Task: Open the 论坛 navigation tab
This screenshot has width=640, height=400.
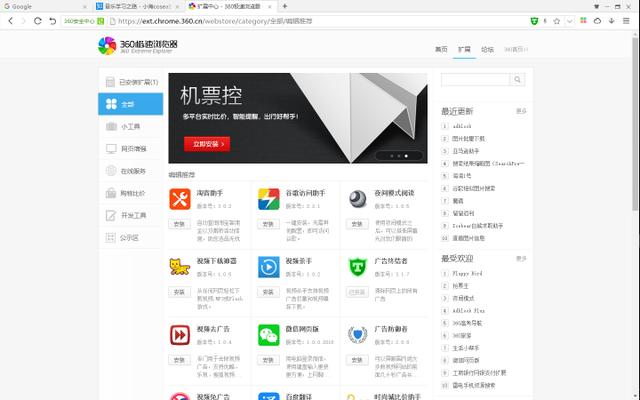Action: [487, 49]
